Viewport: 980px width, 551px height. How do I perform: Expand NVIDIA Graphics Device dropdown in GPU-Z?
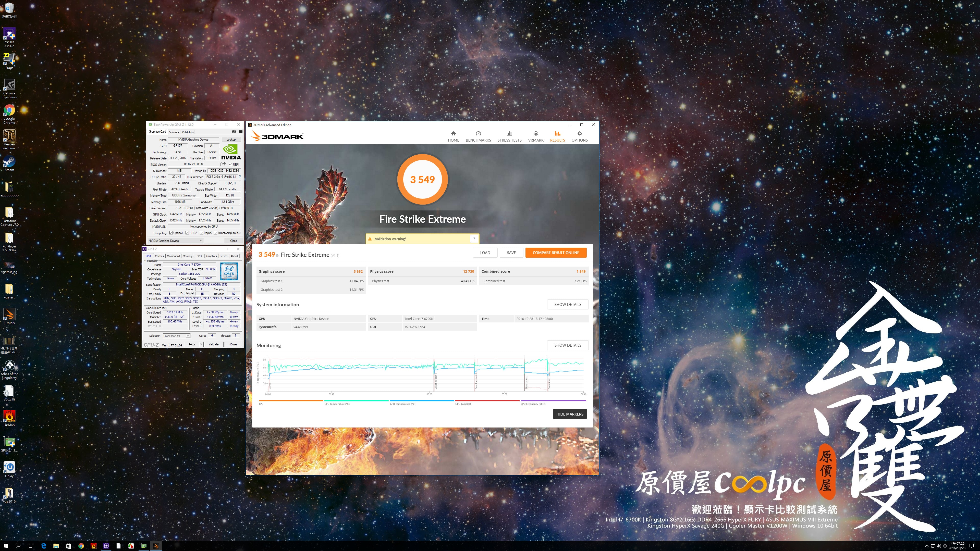pos(201,241)
